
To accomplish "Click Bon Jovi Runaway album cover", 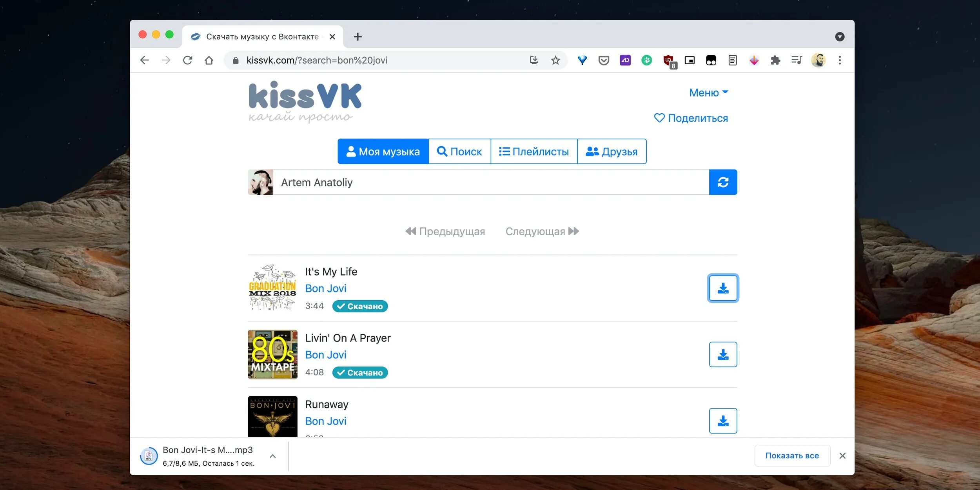I will [272, 416].
